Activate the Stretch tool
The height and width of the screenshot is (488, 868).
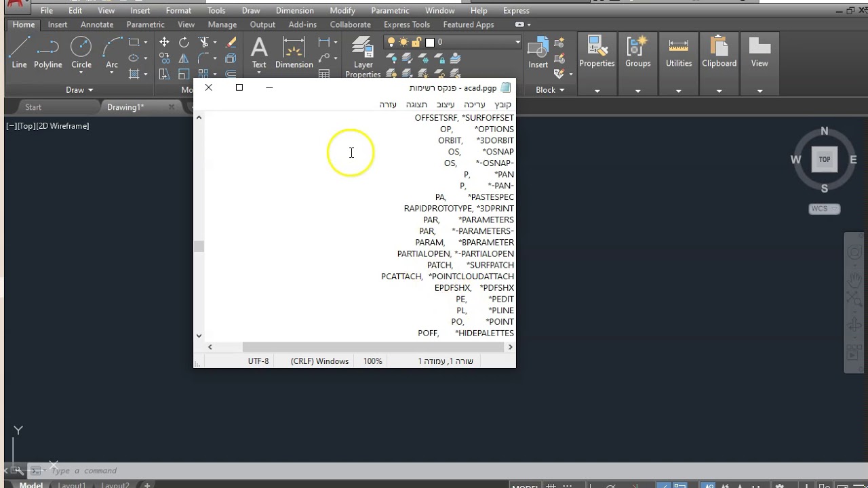coord(164,74)
